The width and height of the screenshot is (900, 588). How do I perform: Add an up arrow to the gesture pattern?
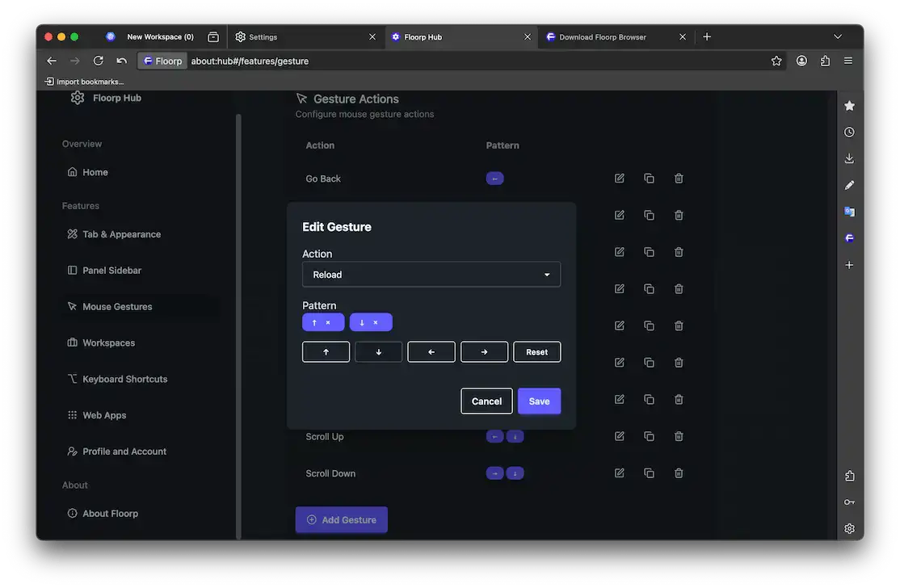pos(326,351)
